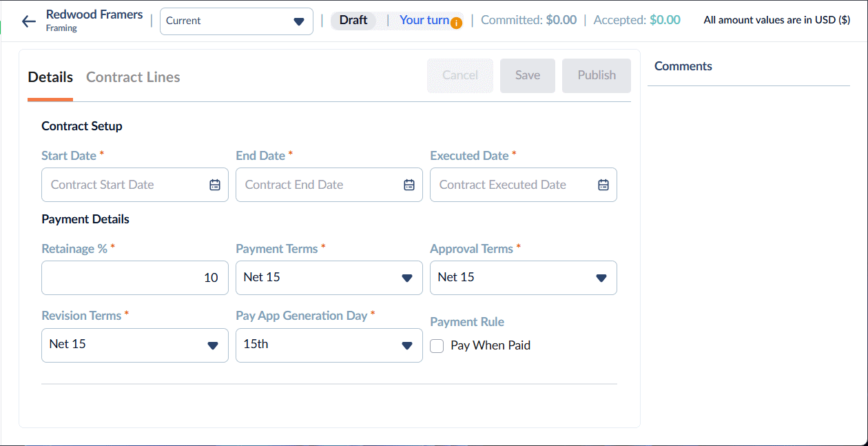This screenshot has height=446, width=868.
Task: Open the End Date calendar picker icon
Action: click(409, 185)
